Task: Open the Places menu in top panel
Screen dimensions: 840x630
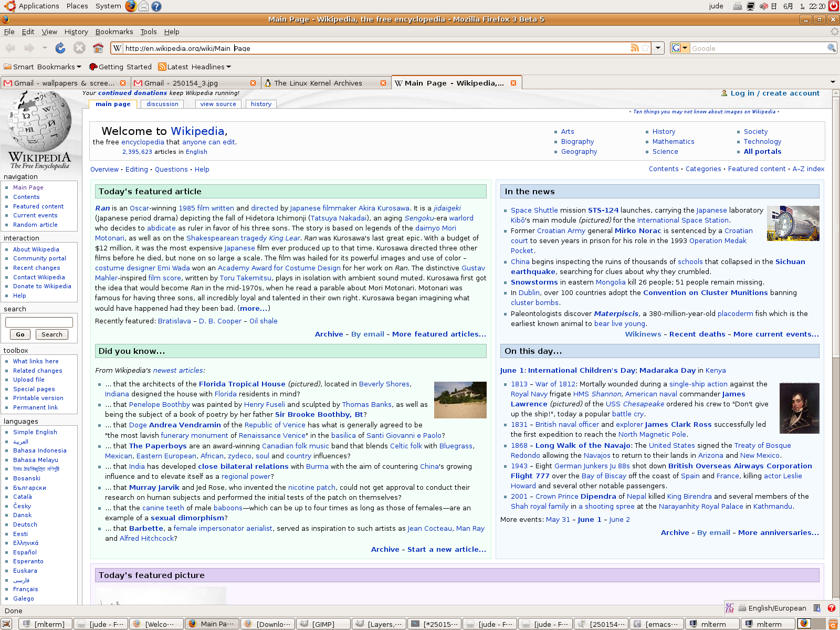Action: pos(77,6)
